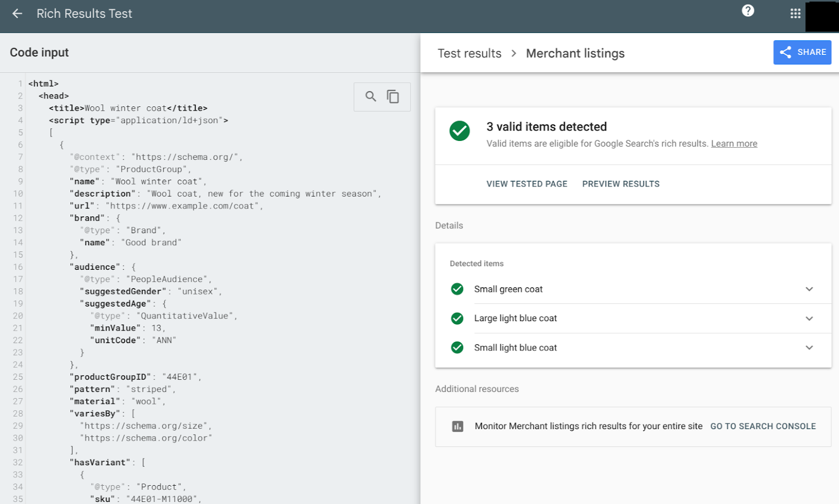Select Merchant listings in the breadcrumb
Screen dimensions: 839x504
(x=575, y=53)
